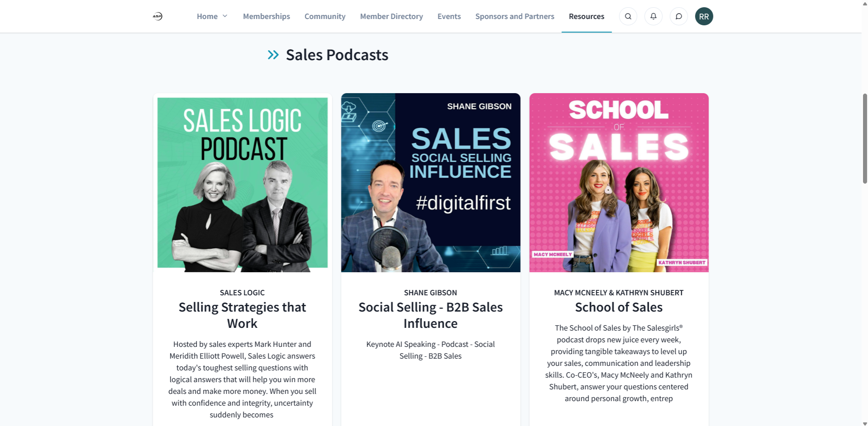The width and height of the screenshot is (868, 426).
Task: Open the chat messages icon
Action: tap(678, 16)
